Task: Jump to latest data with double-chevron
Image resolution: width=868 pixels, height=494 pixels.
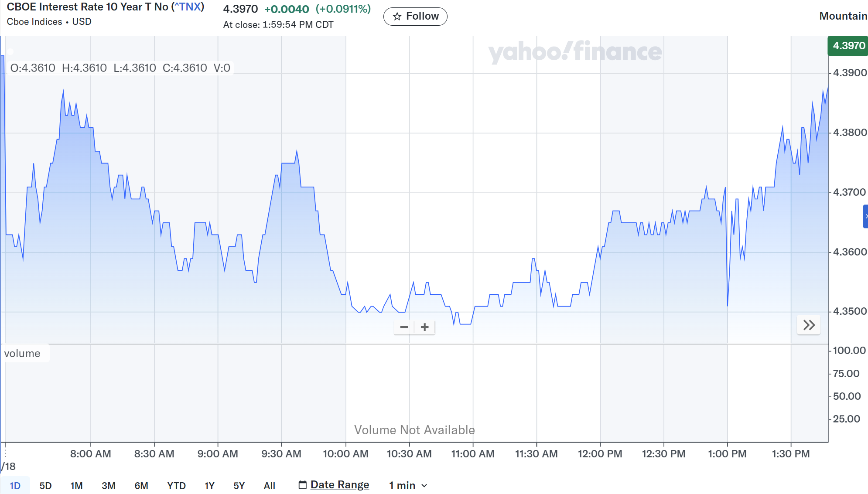Action: (x=809, y=325)
